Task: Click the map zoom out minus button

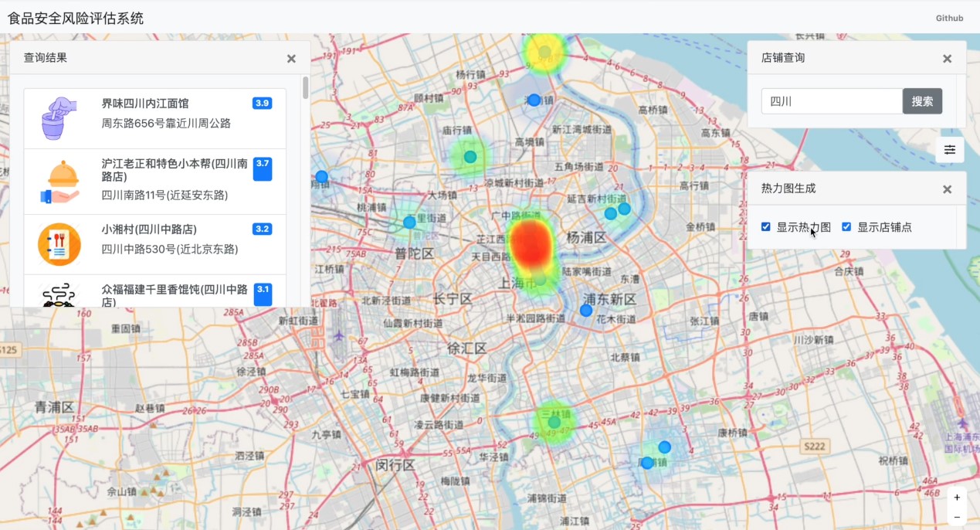Action: (957, 517)
